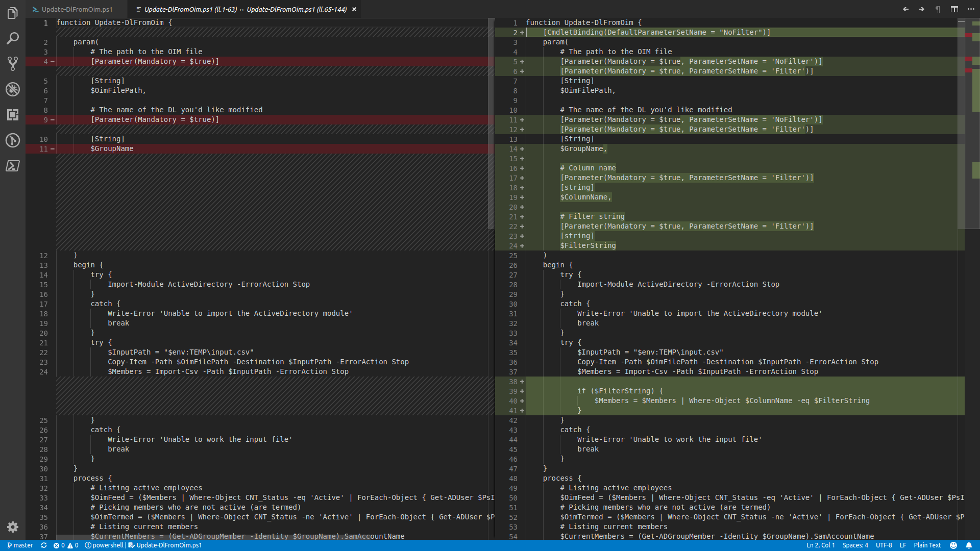Click added line $ColumnName, in right pane
980x551 pixels.
pos(585,197)
